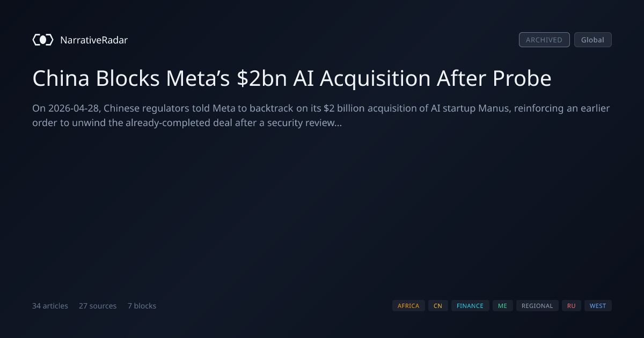Select the AFRICA block tag
Image resolution: width=644 pixels, height=338 pixels.
tap(408, 306)
